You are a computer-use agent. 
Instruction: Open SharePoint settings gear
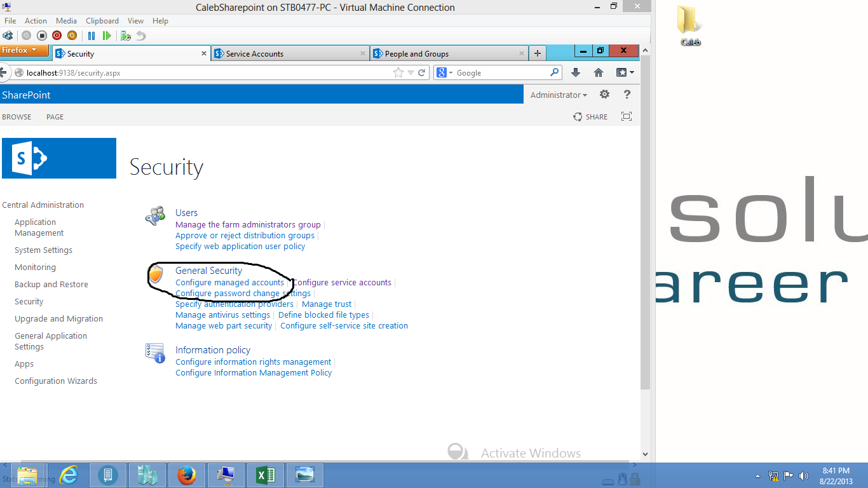[x=604, y=95]
